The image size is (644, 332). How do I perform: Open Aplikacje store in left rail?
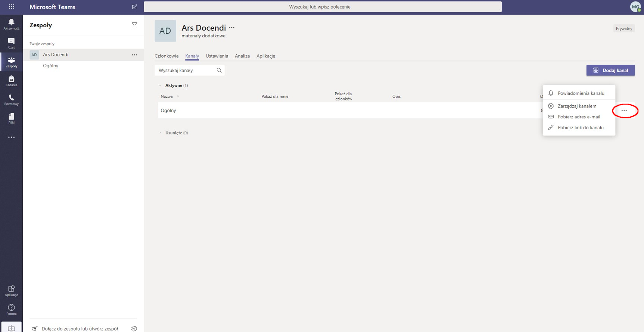tap(11, 291)
